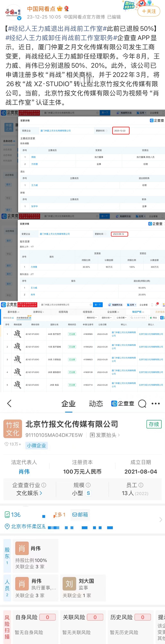Viewport: 165px width, 644px height.
Task: Open shareholder 肖伟 card
Action: click(x=35, y=555)
